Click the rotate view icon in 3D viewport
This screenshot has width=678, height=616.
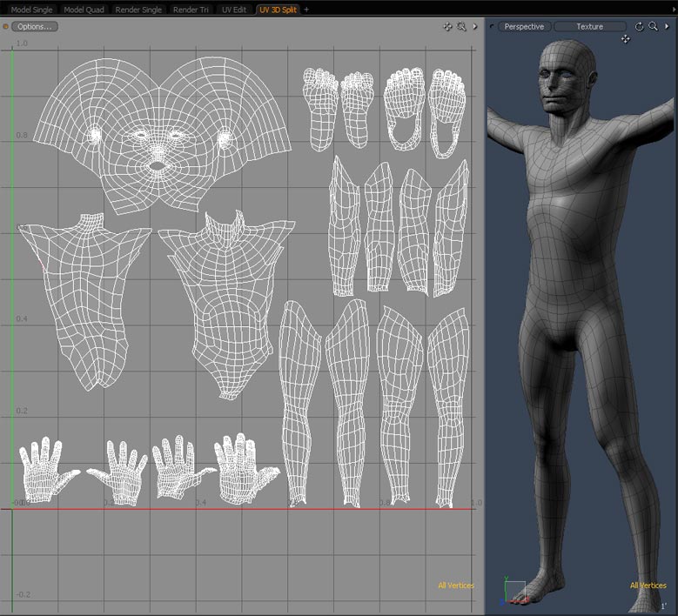tap(639, 27)
